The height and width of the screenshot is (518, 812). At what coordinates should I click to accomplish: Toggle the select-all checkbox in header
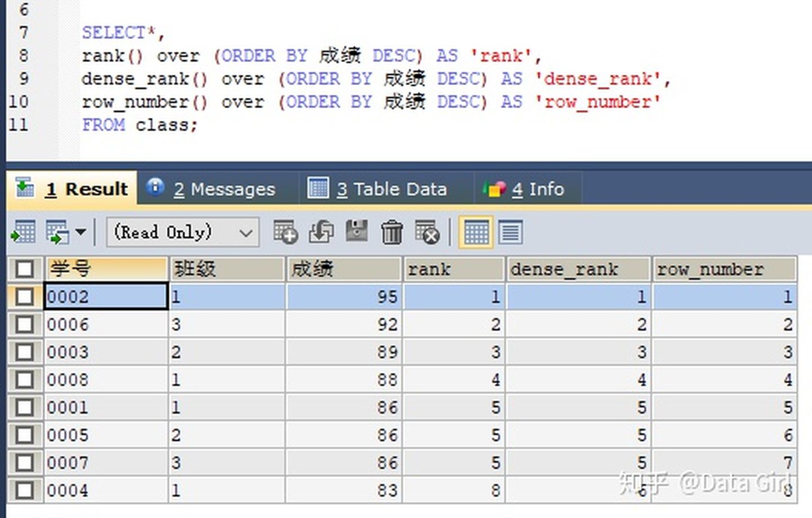coord(25,269)
